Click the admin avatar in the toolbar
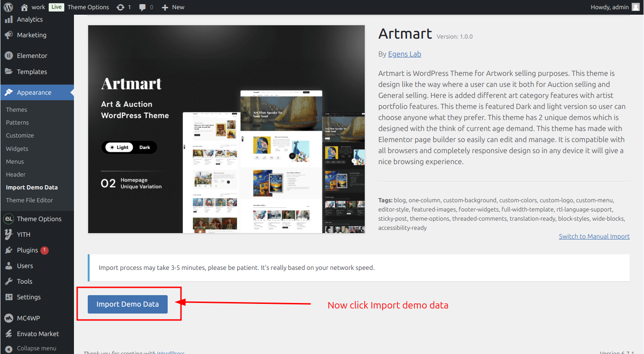 [636, 7]
